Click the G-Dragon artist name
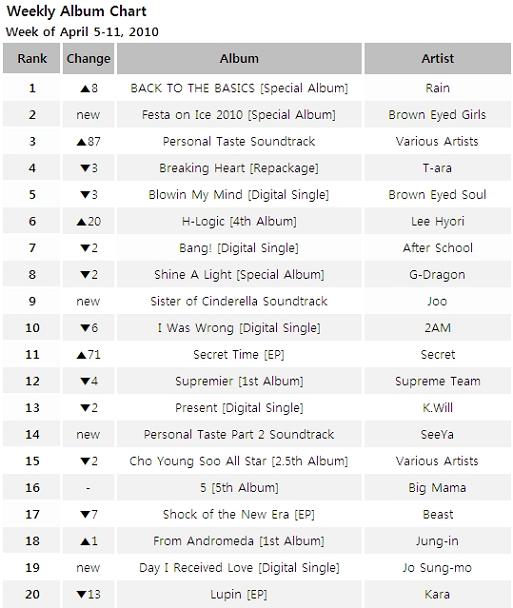The height and width of the screenshot is (608, 513). coord(437,275)
